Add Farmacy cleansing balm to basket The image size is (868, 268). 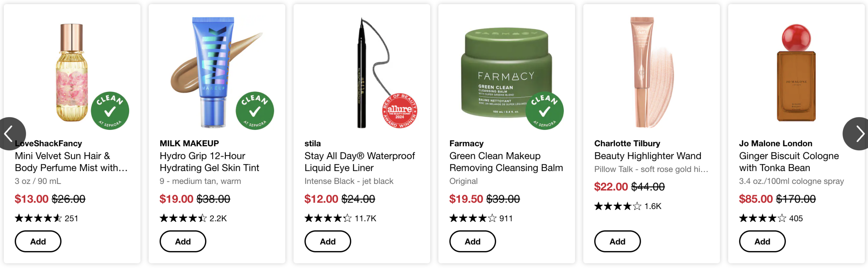[x=473, y=241]
